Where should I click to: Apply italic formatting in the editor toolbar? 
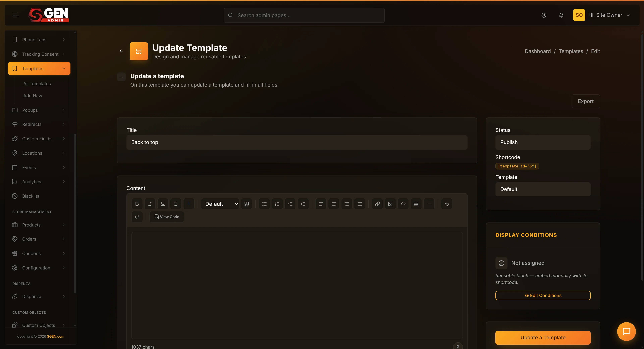click(x=150, y=204)
